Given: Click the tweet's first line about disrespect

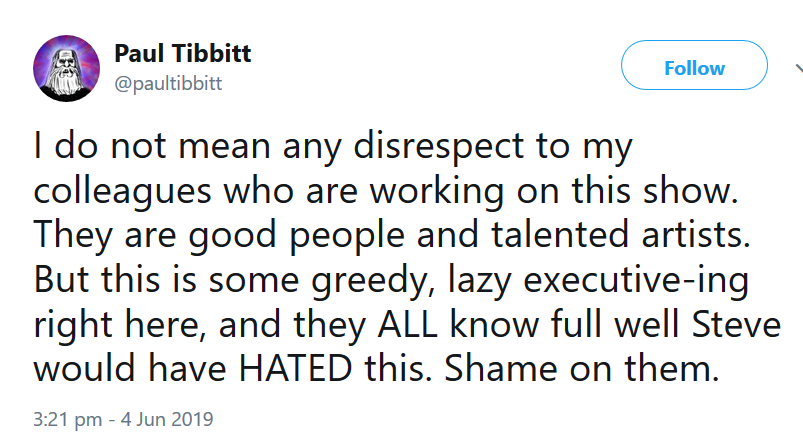Looking at the screenshot, I should [x=333, y=147].
